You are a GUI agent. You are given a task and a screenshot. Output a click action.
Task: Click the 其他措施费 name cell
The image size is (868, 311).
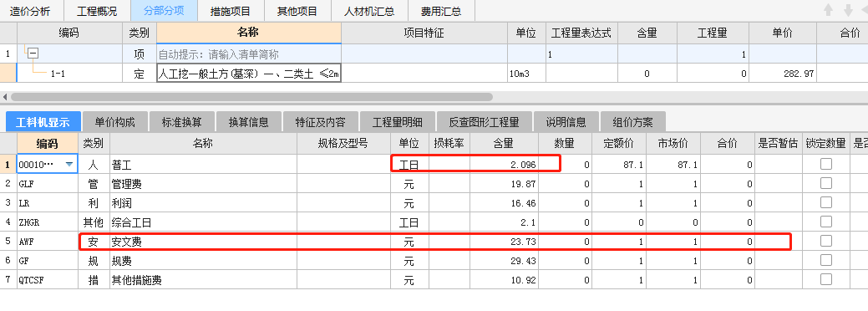[203, 280]
